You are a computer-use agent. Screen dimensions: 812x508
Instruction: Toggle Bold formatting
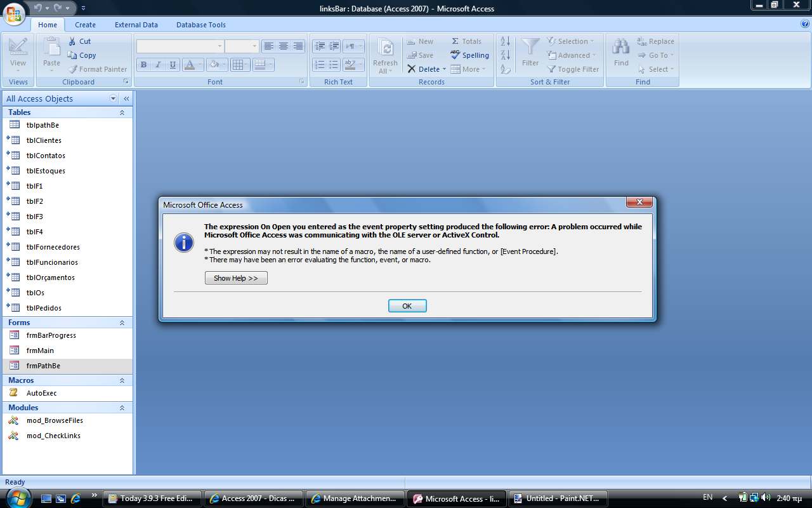[143, 65]
